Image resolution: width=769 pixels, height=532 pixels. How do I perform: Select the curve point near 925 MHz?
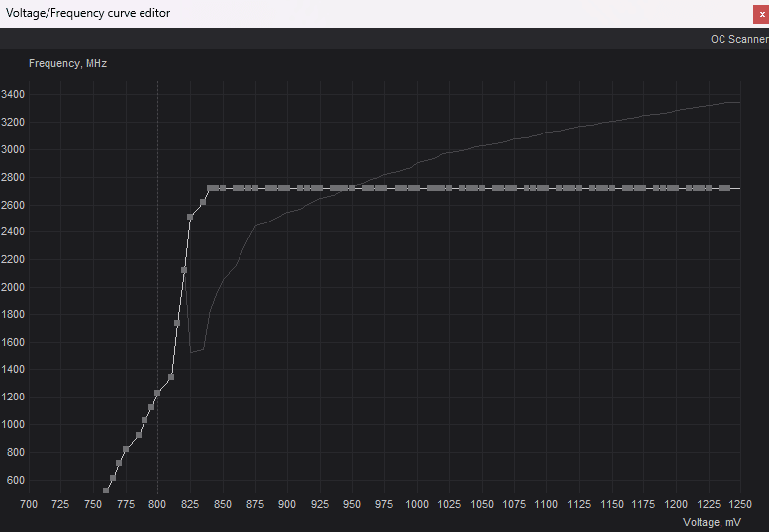(139, 435)
